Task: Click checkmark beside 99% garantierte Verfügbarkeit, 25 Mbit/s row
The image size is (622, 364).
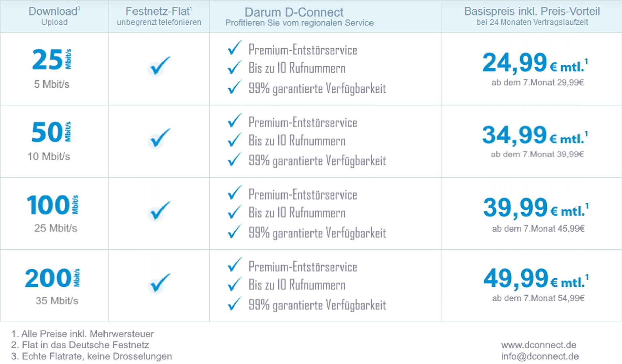Action: pos(234,88)
